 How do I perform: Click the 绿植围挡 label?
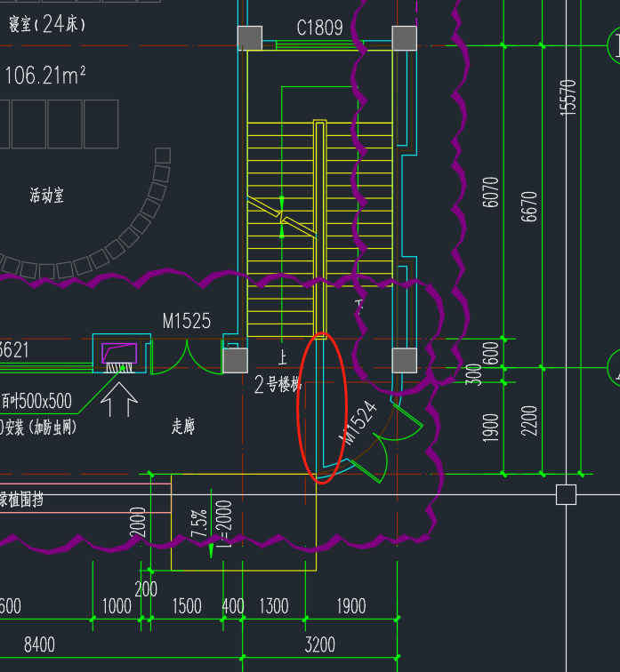tap(21, 500)
